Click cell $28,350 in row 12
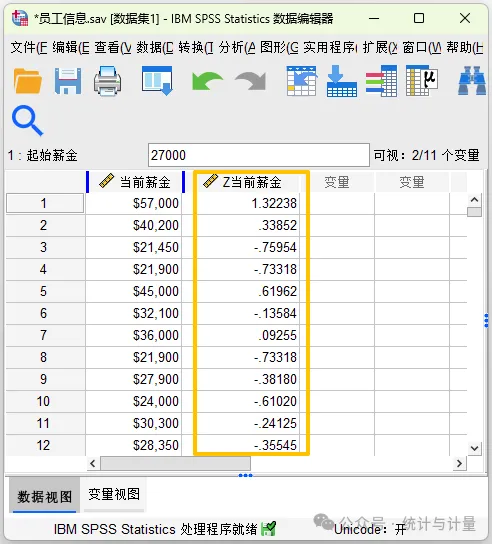The height and width of the screenshot is (544, 492). coord(134,445)
